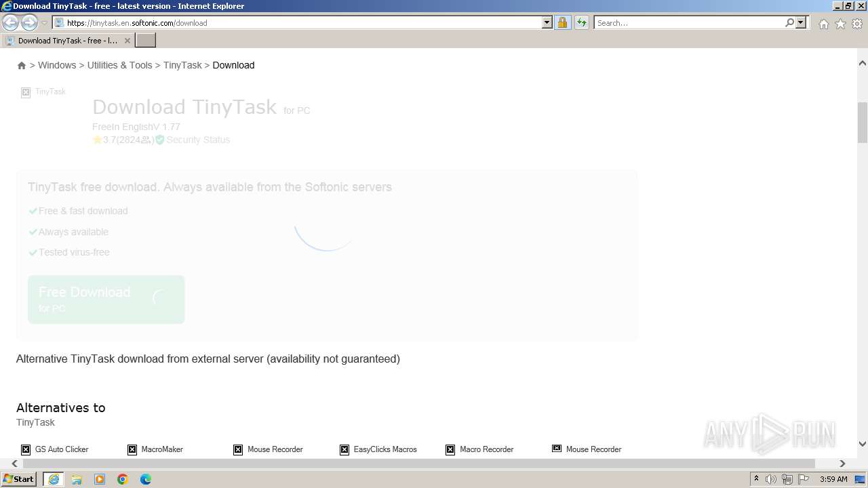The image size is (868, 488).
Task: Open the Windows Start menu
Action: coord(19,479)
